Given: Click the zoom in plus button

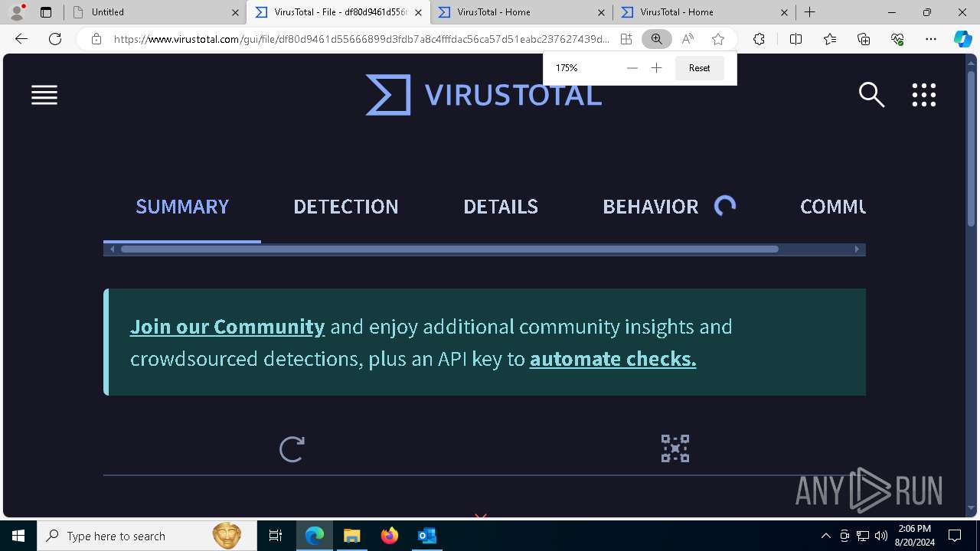Looking at the screenshot, I should click(656, 68).
